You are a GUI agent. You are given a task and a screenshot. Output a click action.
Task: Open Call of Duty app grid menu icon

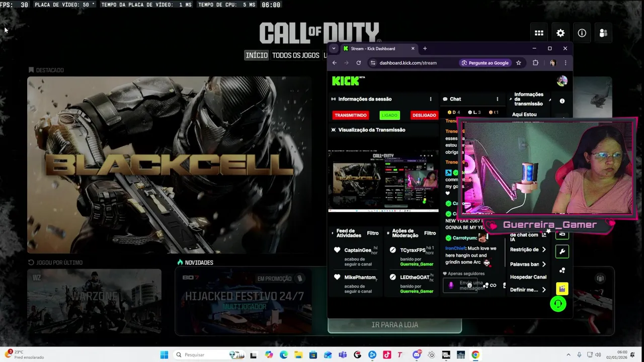point(539,33)
